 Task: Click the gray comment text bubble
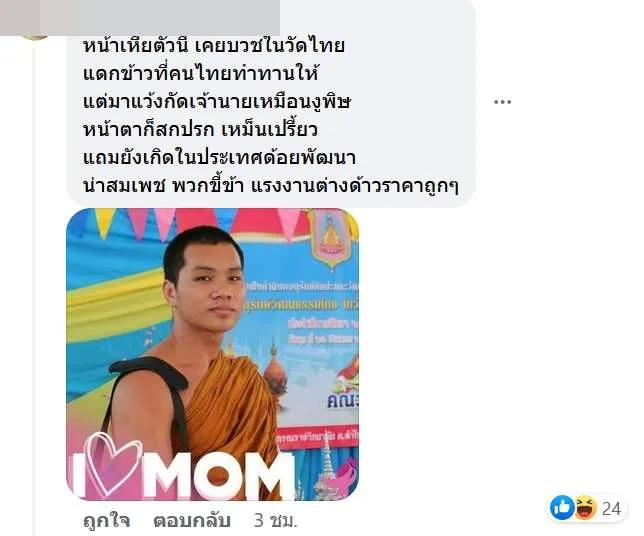(x=271, y=103)
